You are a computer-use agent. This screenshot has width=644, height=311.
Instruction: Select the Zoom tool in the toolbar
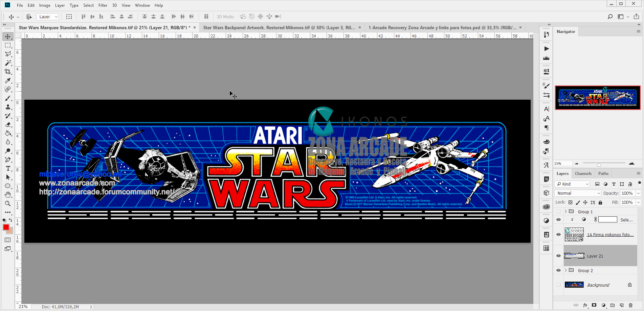(x=8, y=203)
